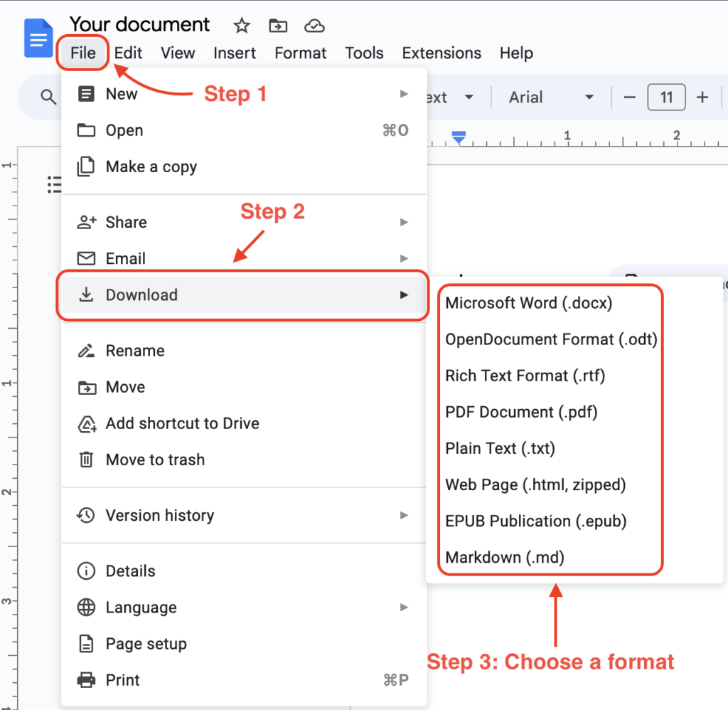Choose Markdown (.md) format
This screenshot has width=728, height=710.
[504, 557]
